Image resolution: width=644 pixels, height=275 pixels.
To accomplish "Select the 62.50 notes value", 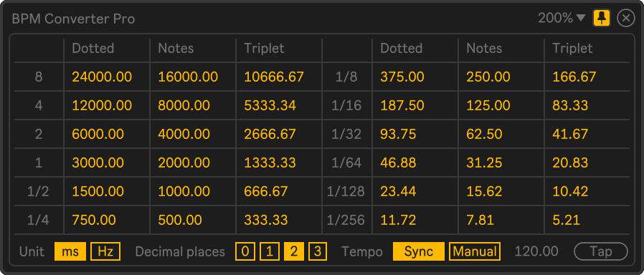I will [x=484, y=134].
